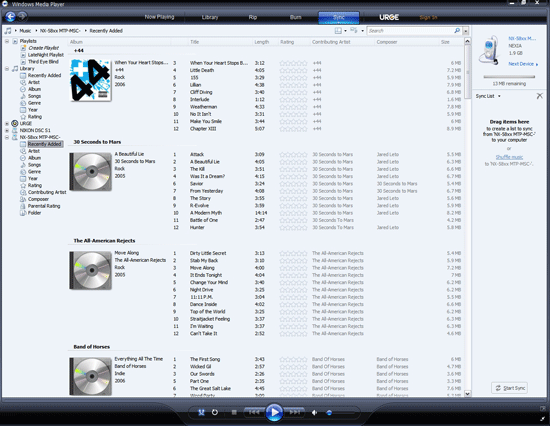Click the music note category icon
Screen dimensions: 550x426
pyautogui.click(x=8, y=31)
